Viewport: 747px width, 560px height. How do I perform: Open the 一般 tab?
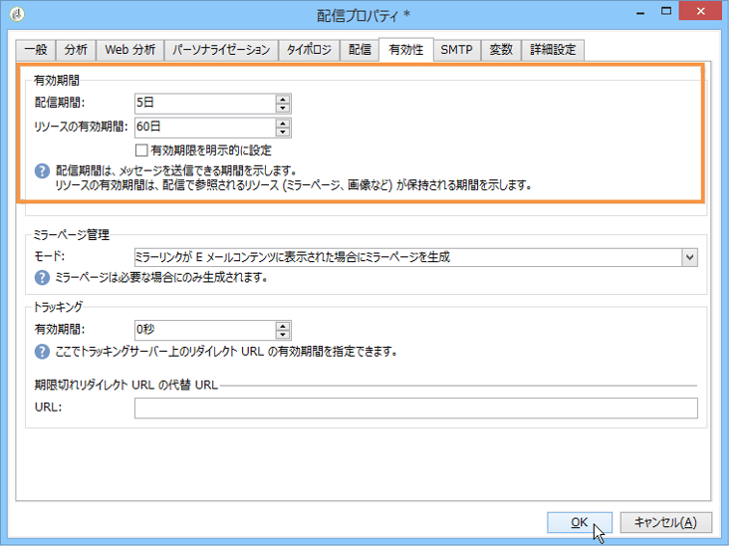36,50
